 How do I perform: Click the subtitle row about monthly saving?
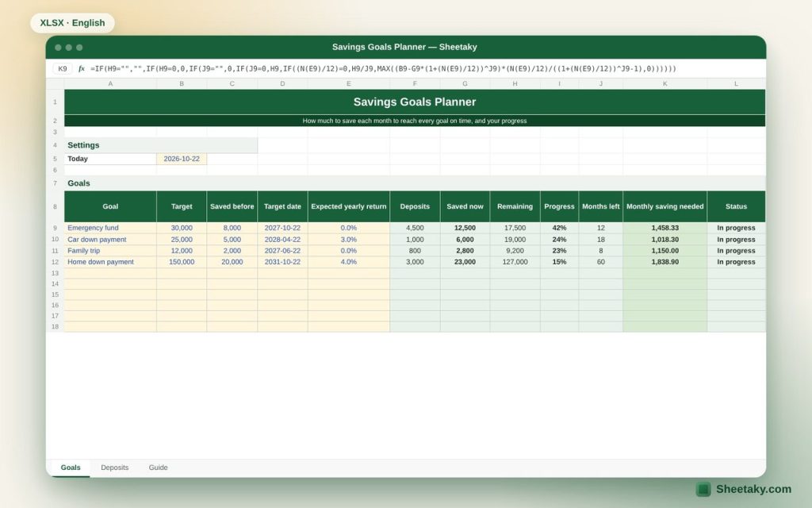[x=415, y=121]
